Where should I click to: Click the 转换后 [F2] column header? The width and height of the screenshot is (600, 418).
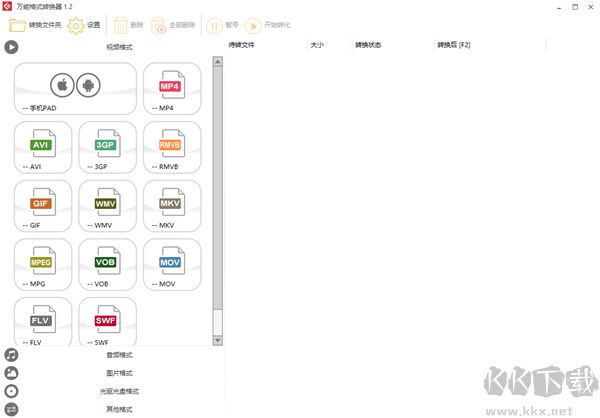pyautogui.click(x=490, y=45)
